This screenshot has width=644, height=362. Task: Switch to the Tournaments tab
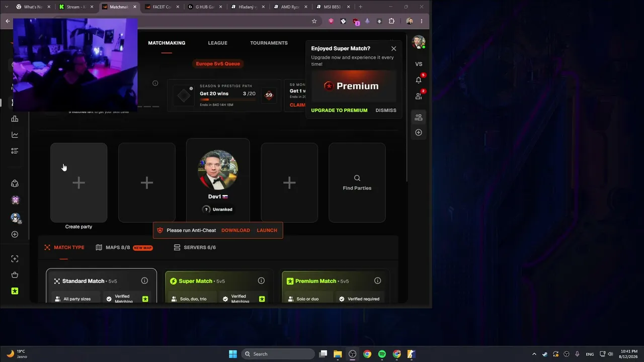269,43
